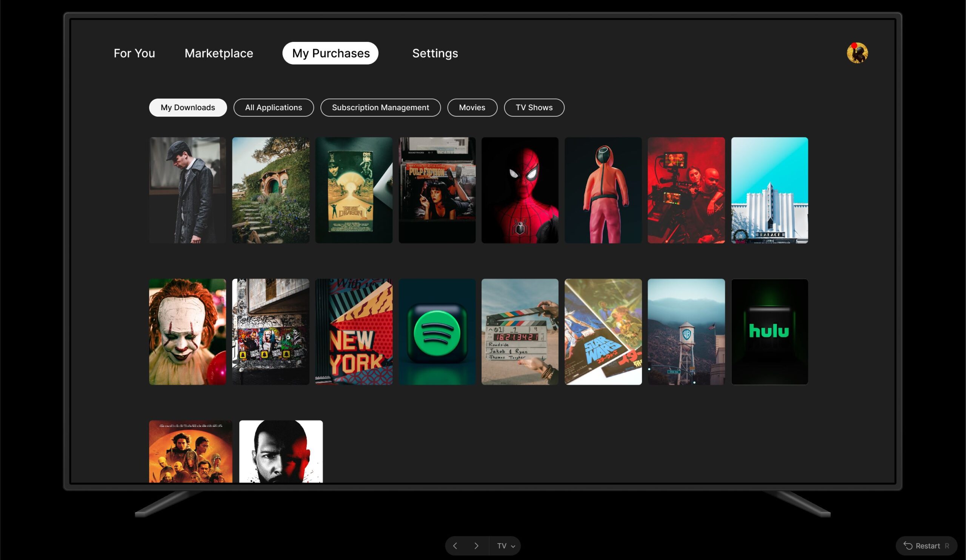
Task: Open the user profile avatar
Action: (857, 53)
